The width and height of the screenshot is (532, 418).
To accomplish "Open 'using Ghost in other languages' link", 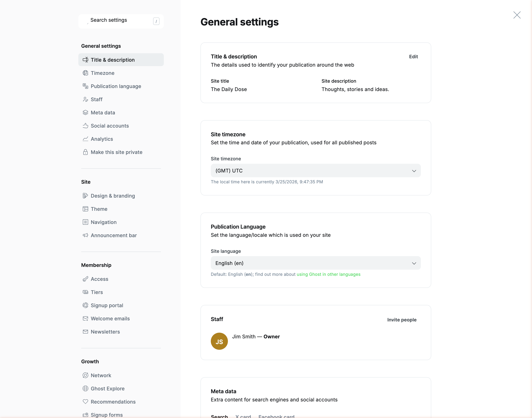I will pos(328,274).
